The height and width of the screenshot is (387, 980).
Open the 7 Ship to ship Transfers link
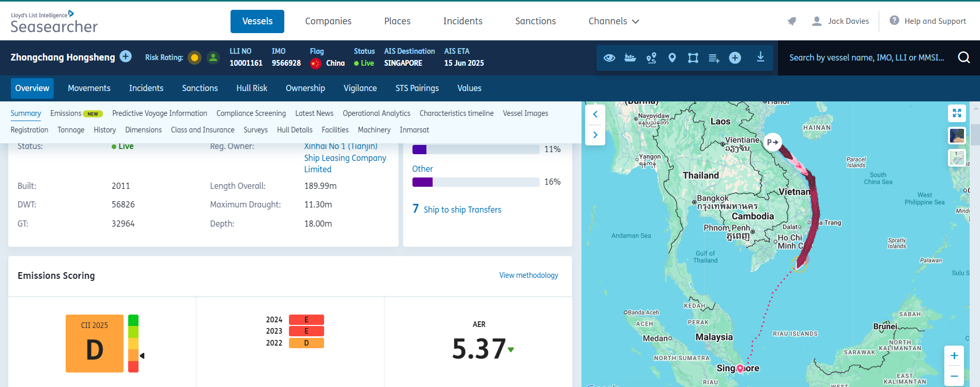coord(457,209)
